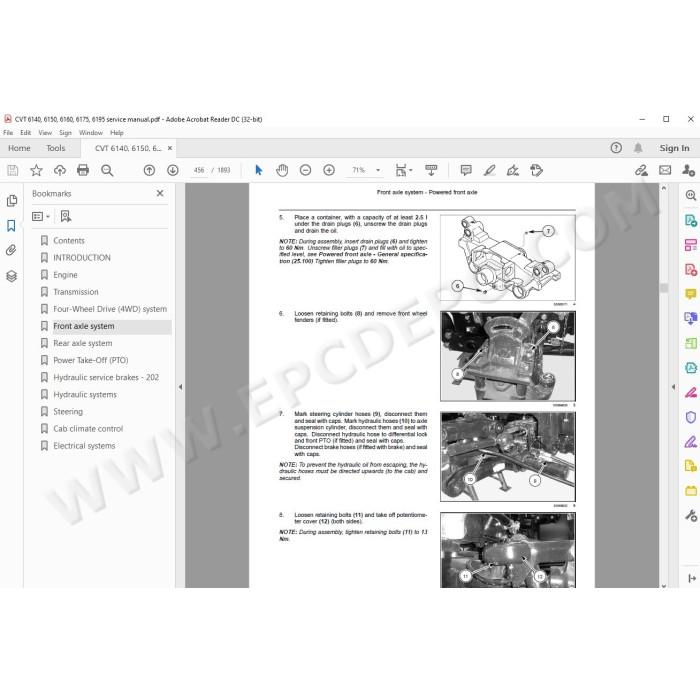Viewport: 700px width, 700px height.
Task: Open Protect shield tool in right pane
Action: click(x=691, y=417)
